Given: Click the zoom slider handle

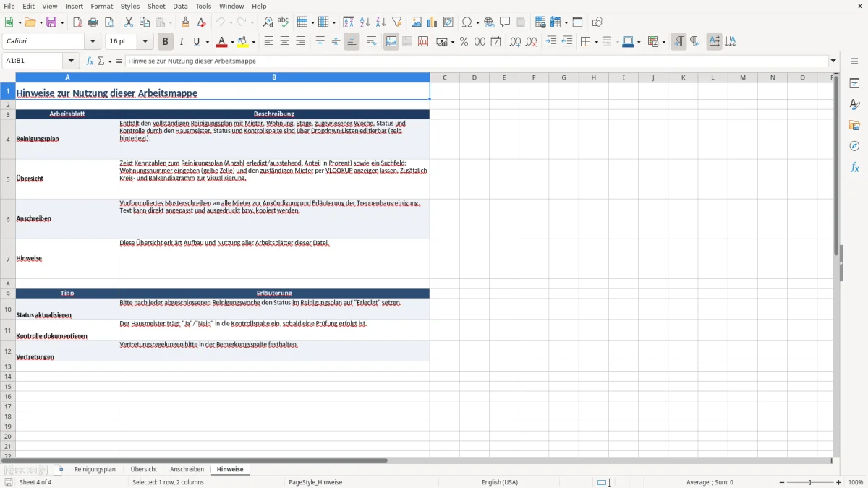Looking at the screenshot, I should point(809,482).
